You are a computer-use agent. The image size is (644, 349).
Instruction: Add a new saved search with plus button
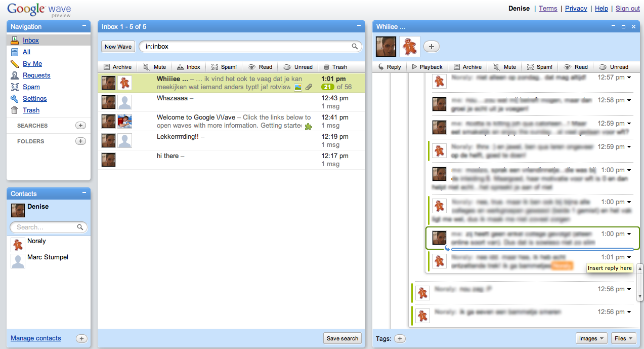(80, 126)
